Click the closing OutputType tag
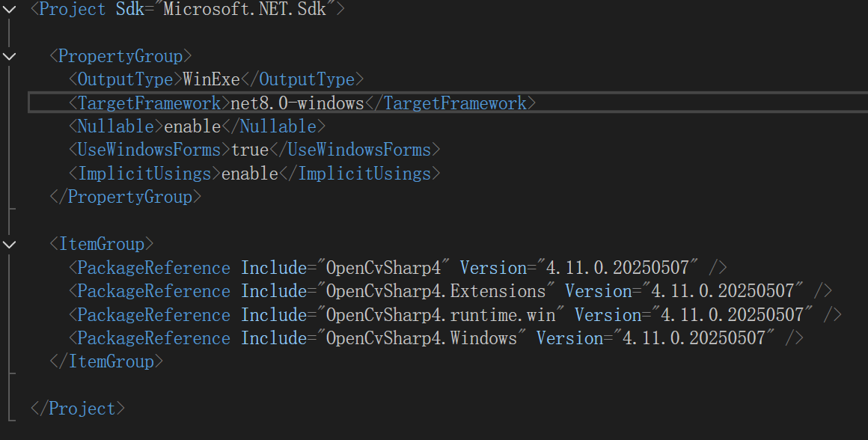This screenshot has height=440, width=868. pos(302,80)
